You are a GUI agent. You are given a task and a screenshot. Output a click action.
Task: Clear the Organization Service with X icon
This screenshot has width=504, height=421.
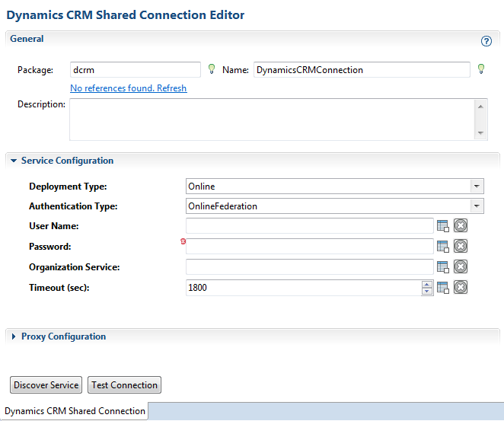(460, 266)
